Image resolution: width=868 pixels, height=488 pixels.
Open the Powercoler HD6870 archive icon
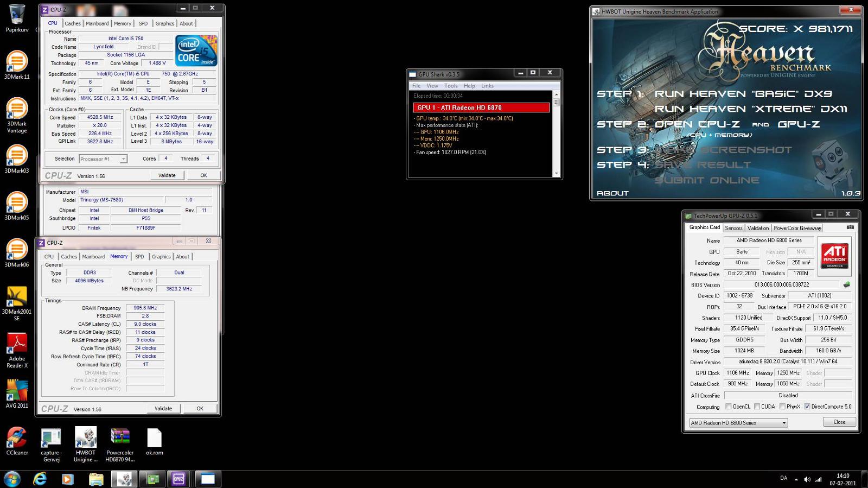120,445
